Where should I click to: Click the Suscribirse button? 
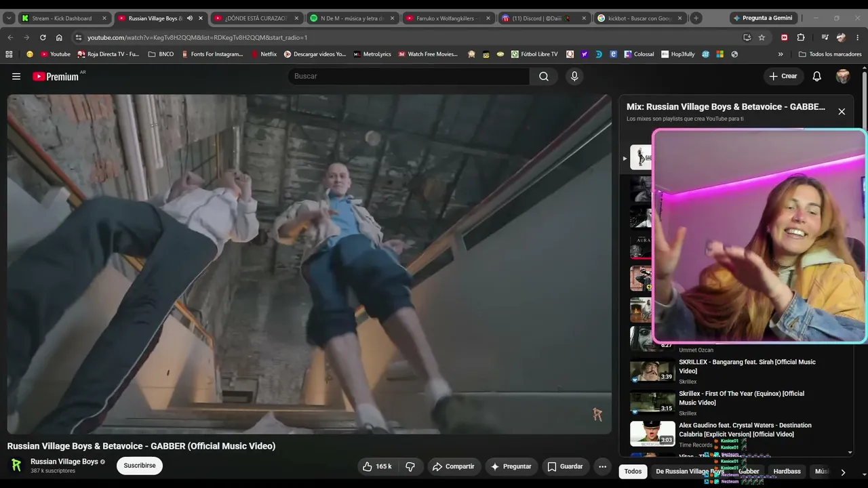point(140,466)
